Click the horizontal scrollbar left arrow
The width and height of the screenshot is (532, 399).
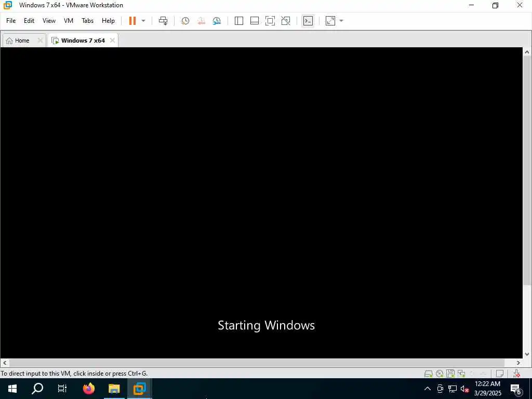coord(4,363)
